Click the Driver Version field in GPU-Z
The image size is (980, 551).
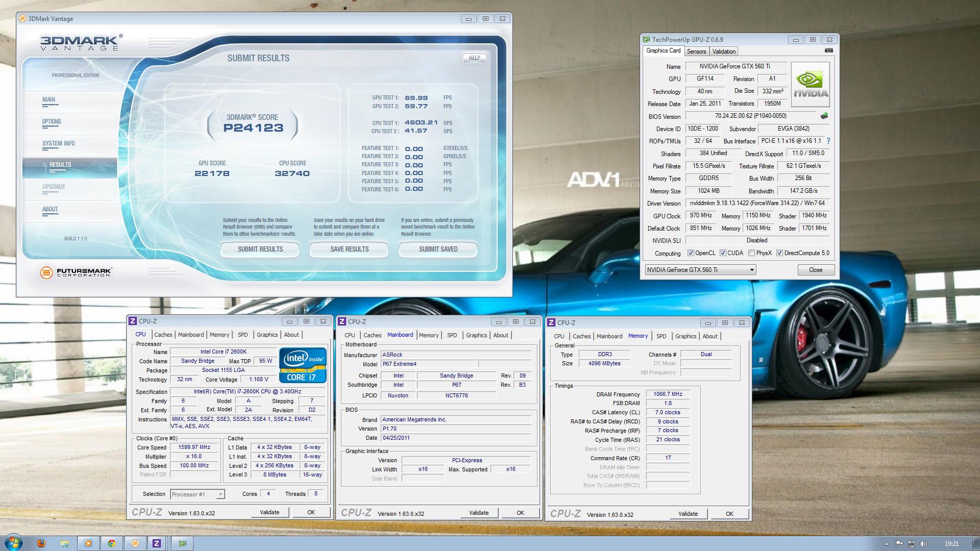(x=757, y=203)
